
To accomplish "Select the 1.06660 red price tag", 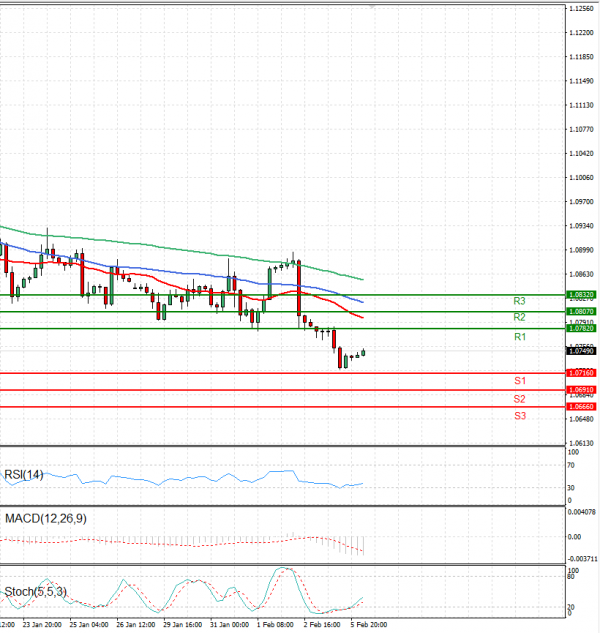I will (581, 407).
